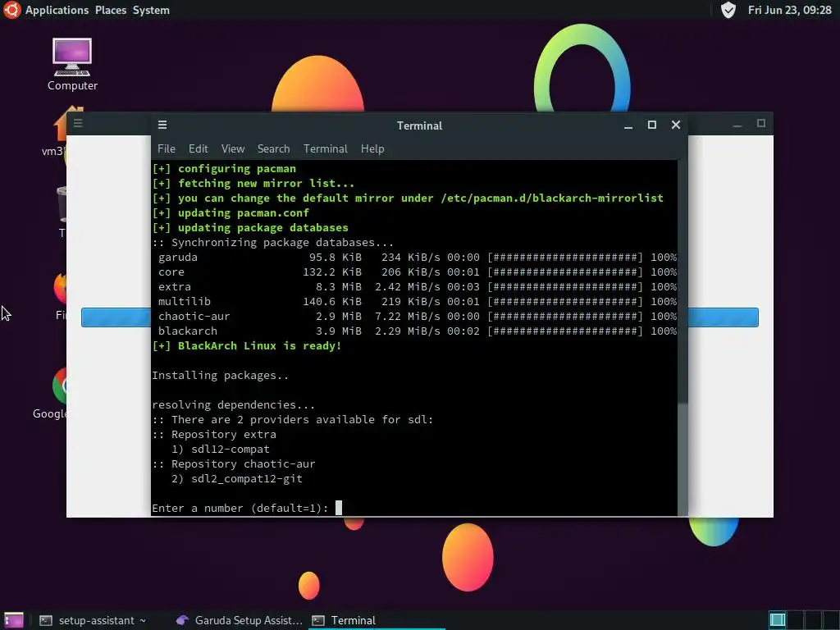Image resolution: width=840 pixels, height=630 pixels.
Task: Minimize the Terminal window
Action: coord(628,126)
